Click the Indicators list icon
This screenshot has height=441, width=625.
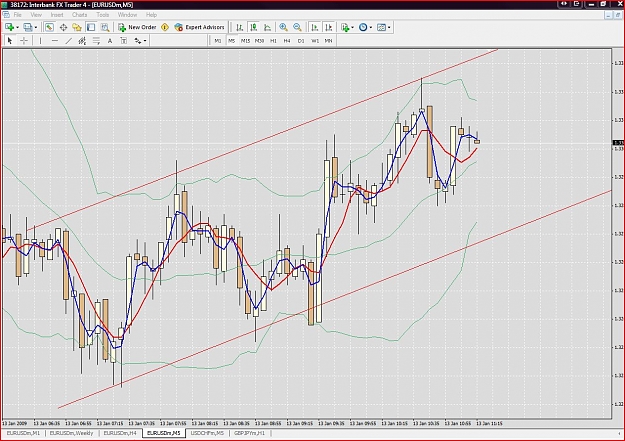(345, 27)
